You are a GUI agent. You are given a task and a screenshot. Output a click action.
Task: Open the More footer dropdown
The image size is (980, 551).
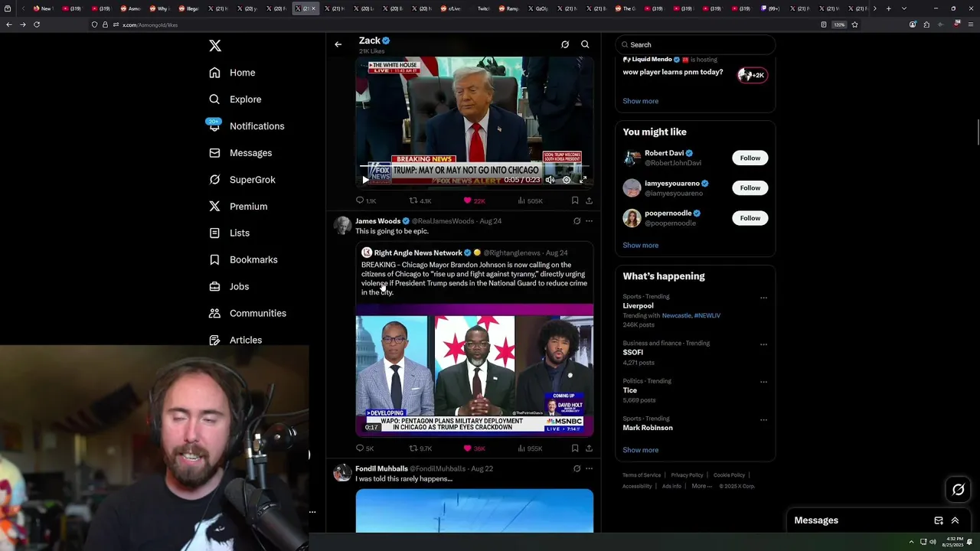[x=701, y=486]
